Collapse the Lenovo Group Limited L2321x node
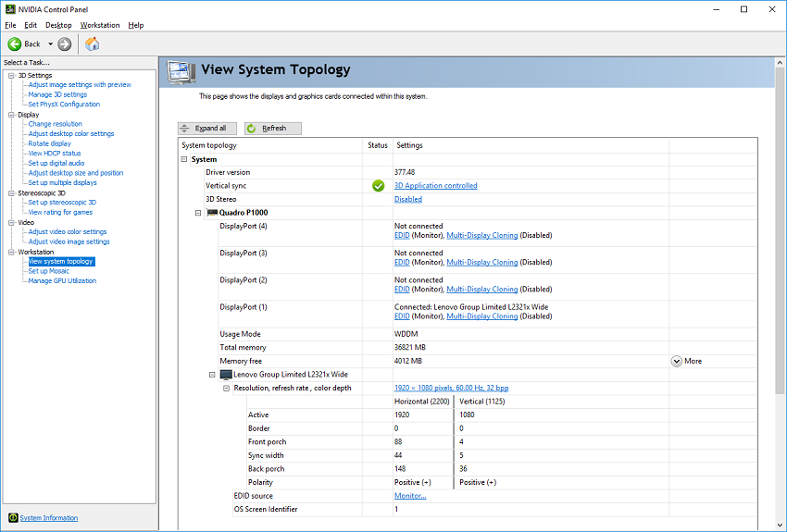Image resolution: width=787 pixels, height=532 pixels. [x=212, y=375]
